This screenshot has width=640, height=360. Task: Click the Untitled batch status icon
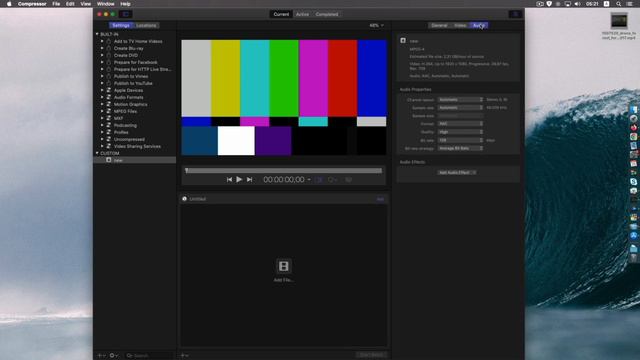coord(184,199)
